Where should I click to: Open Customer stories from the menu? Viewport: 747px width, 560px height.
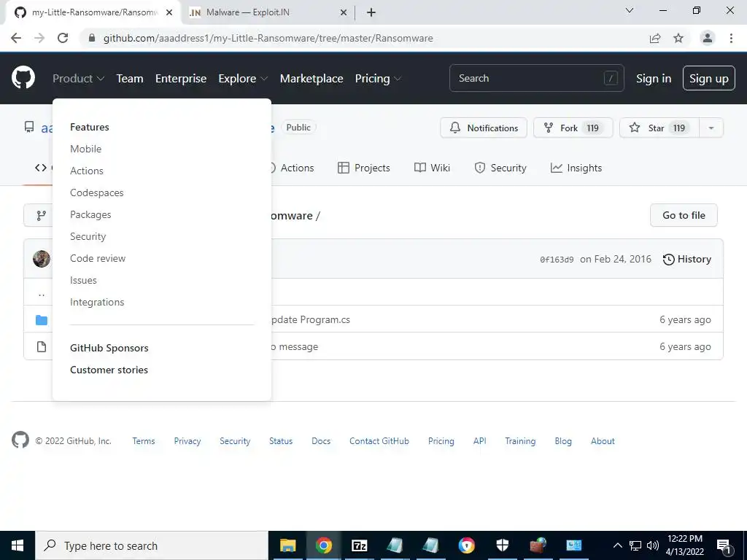tap(109, 370)
